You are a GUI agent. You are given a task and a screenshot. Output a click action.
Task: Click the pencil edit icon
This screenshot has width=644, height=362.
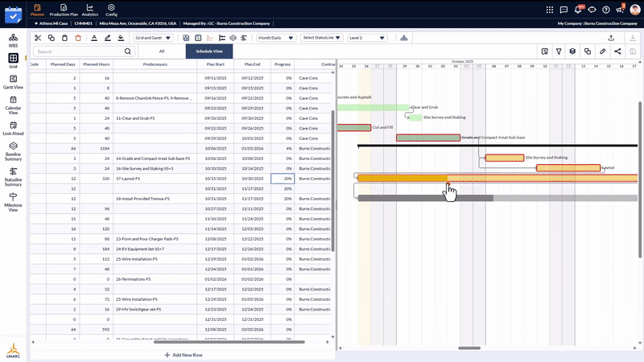pos(602,51)
